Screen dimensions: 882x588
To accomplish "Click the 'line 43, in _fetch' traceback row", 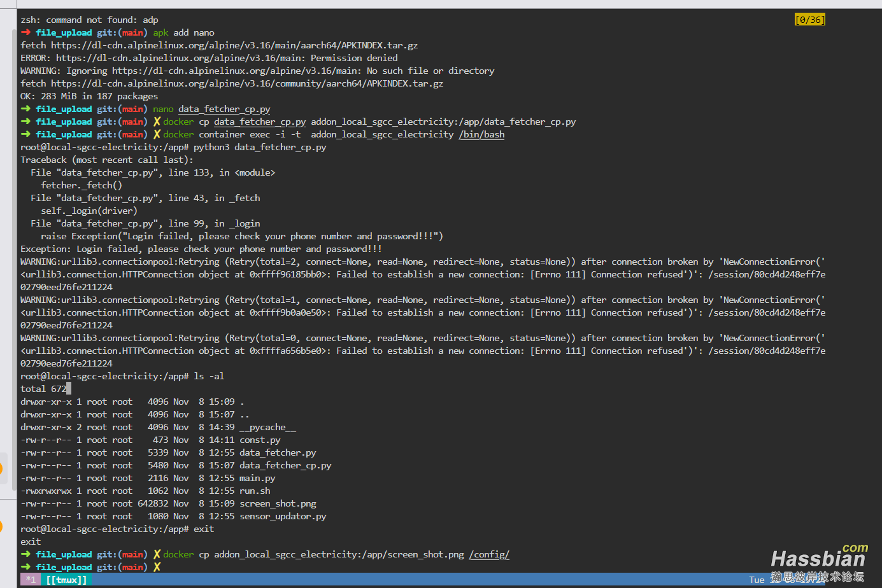I will (145, 198).
